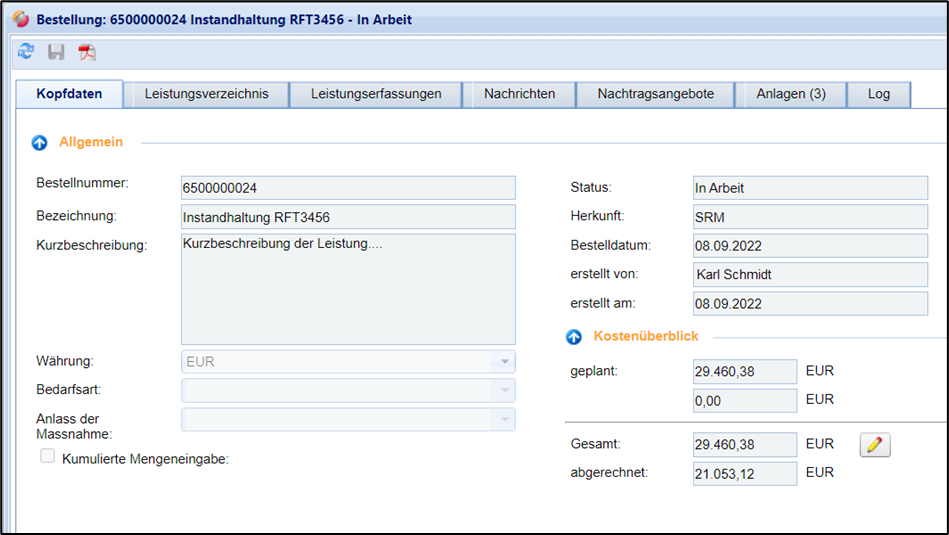Collapse the Allgemein section arrow

tap(40, 143)
